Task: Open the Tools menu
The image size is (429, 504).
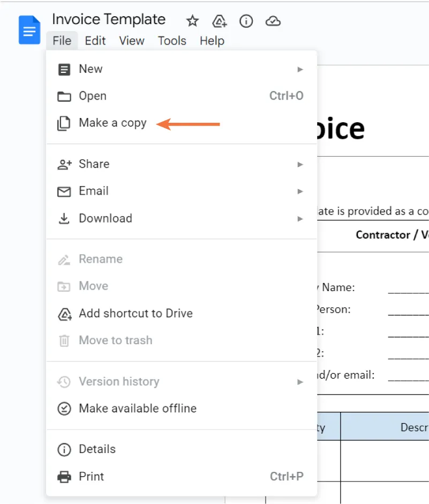Action: pos(172,41)
